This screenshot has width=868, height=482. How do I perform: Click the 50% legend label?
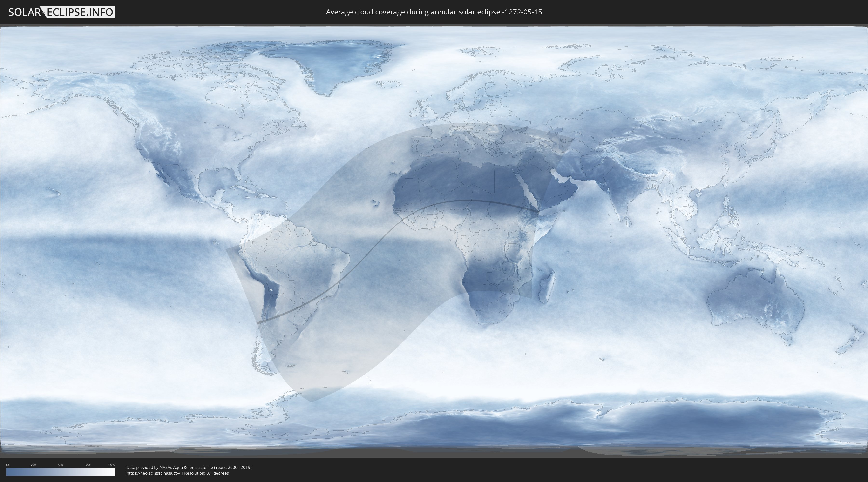click(61, 465)
